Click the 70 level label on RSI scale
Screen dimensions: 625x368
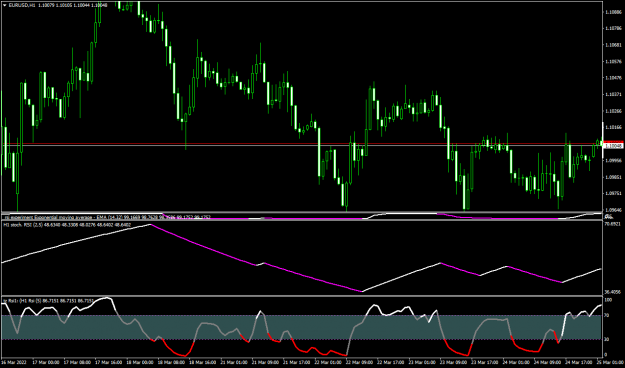click(x=607, y=315)
